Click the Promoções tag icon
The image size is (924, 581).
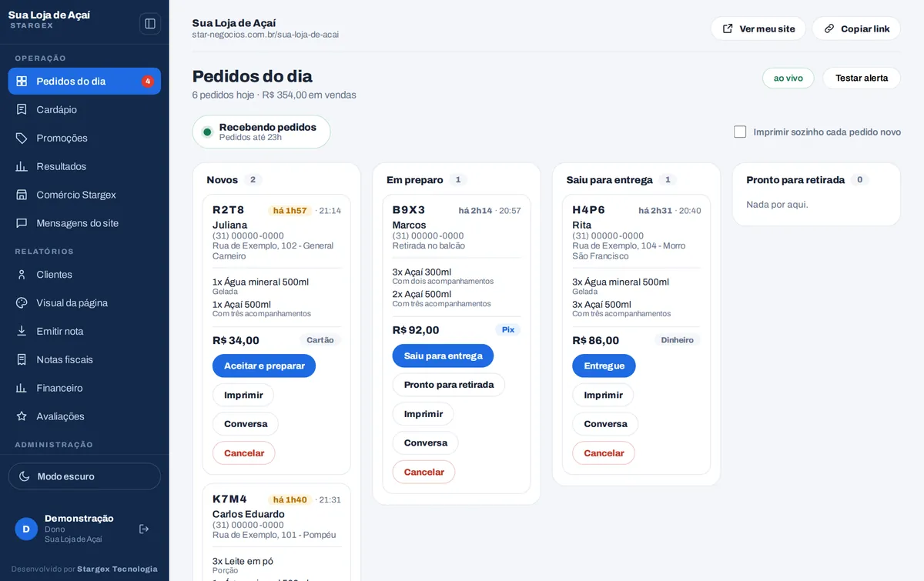22,138
